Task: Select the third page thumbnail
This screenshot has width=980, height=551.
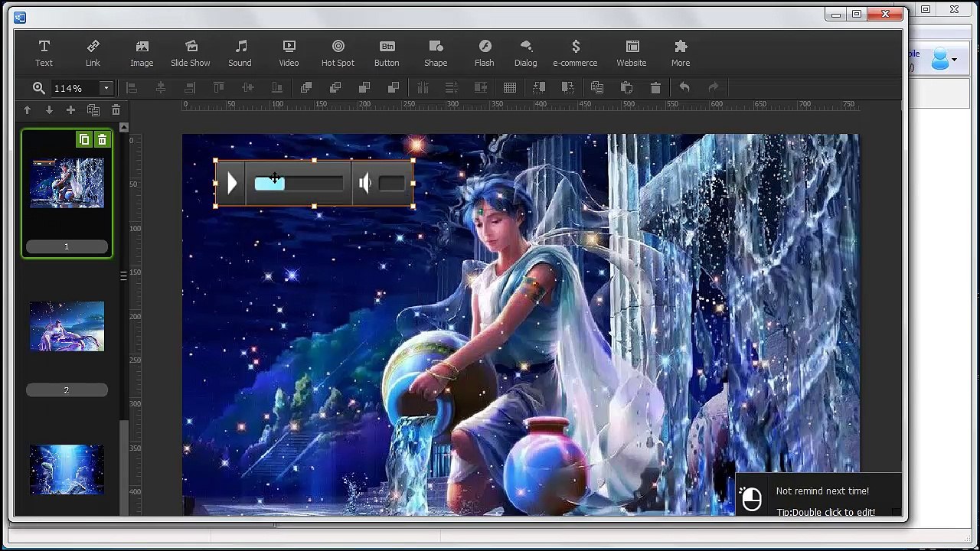Action: pos(67,470)
